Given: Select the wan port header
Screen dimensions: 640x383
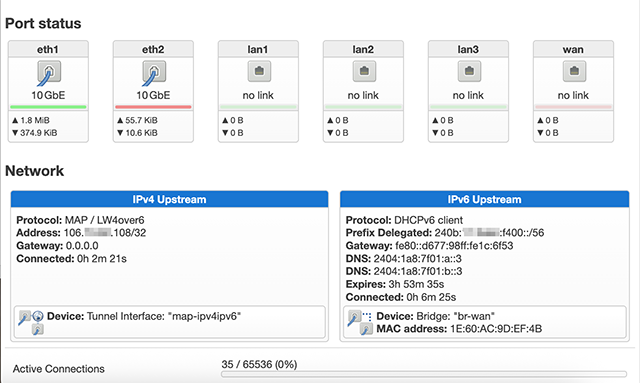Looking at the screenshot, I should 573,49.
